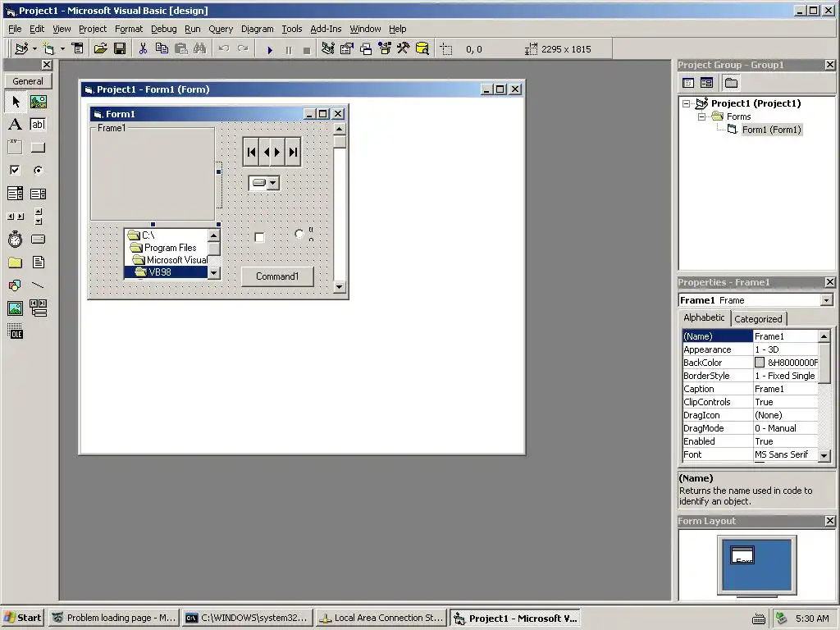Open the Properties Window toolbar icon
This screenshot has height=630, width=840.
tap(347, 49)
